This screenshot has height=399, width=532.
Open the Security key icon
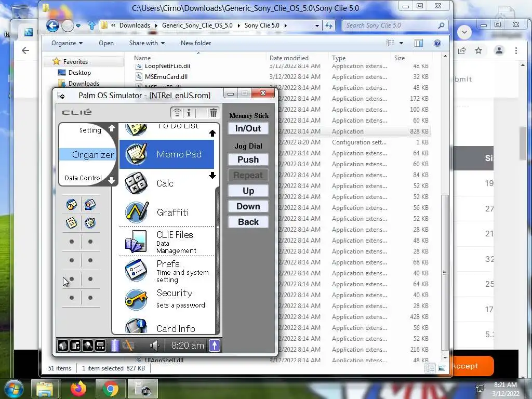(136, 299)
